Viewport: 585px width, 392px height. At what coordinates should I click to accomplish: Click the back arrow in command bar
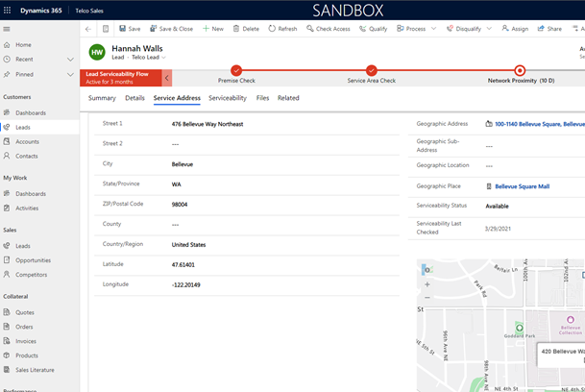[88, 29]
